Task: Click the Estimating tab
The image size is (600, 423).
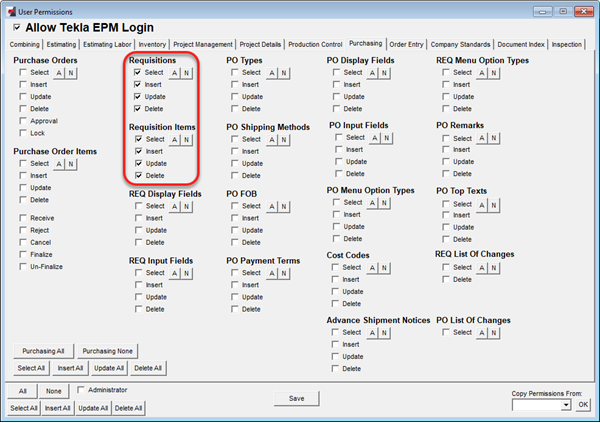Action: 61,44
